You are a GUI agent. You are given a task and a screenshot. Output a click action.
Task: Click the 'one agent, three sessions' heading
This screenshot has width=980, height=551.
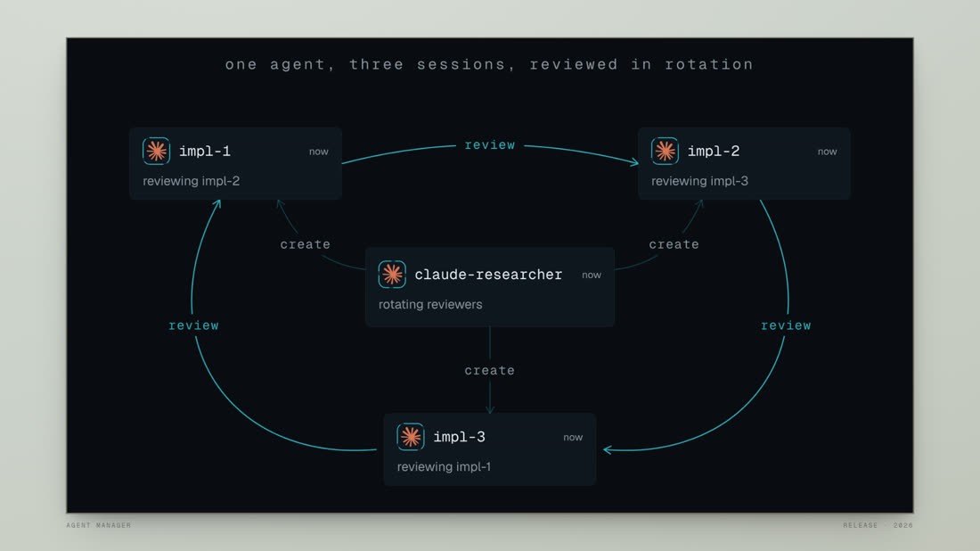click(489, 64)
